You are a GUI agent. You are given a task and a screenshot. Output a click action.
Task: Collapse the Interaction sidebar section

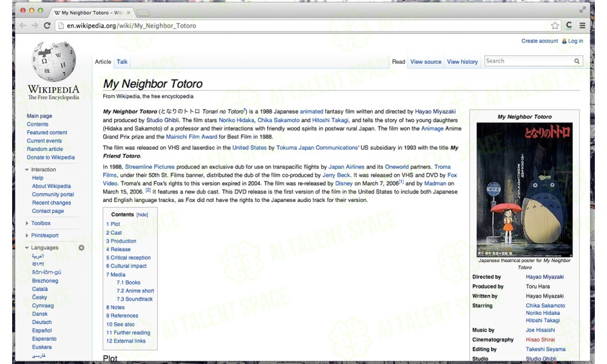point(27,170)
